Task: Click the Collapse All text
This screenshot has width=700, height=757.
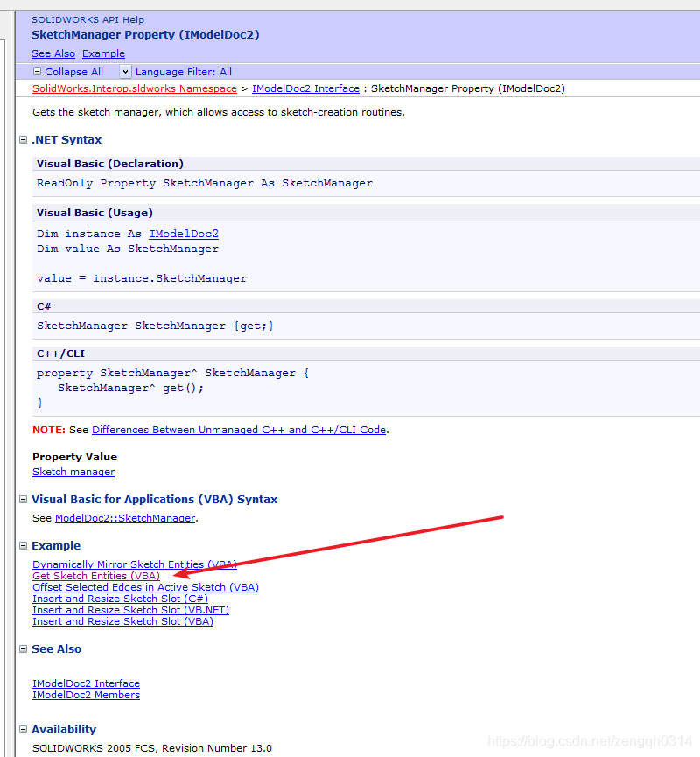Action: click(73, 72)
